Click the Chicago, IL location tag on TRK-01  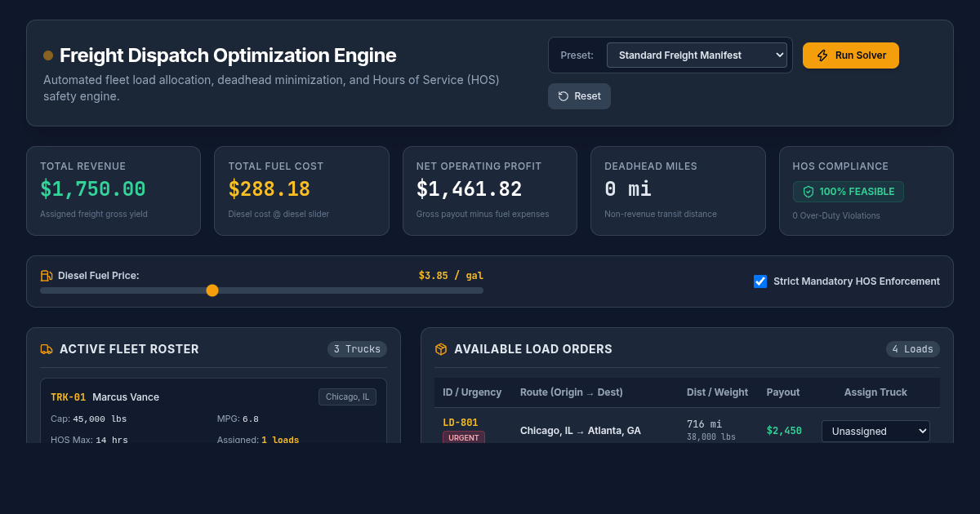pyautogui.click(x=347, y=397)
